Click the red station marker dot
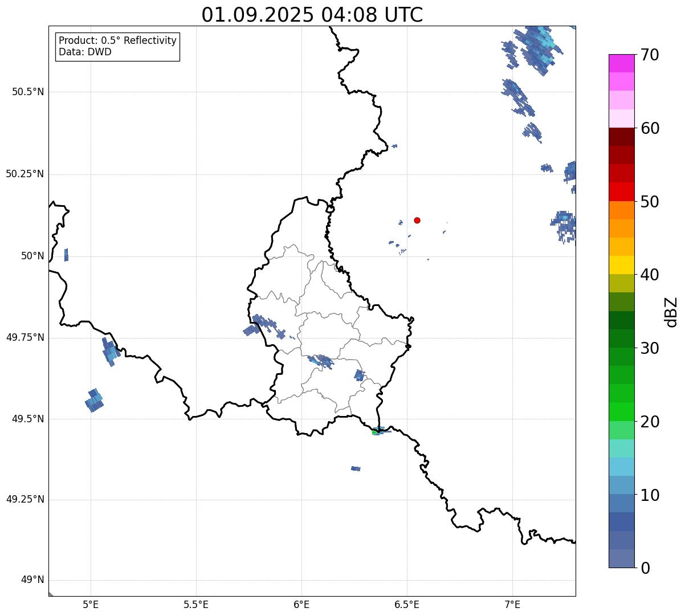The width and height of the screenshot is (685, 616). 417,221
